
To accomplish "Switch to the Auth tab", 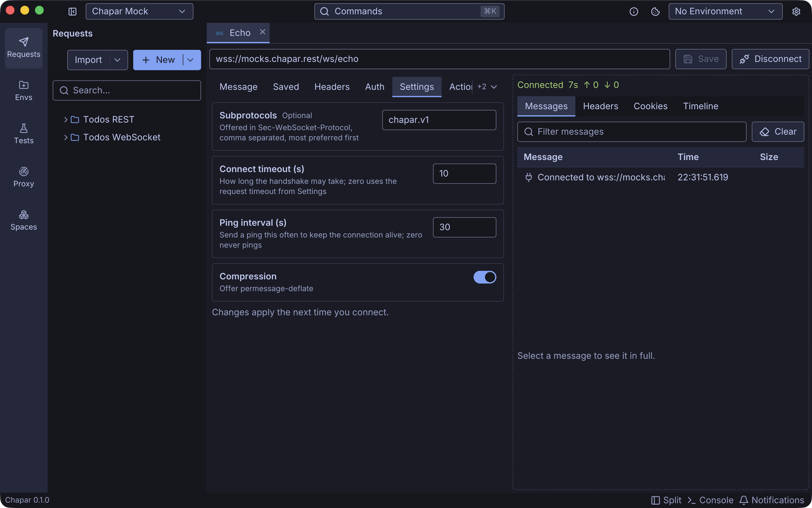I will (375, 87).
